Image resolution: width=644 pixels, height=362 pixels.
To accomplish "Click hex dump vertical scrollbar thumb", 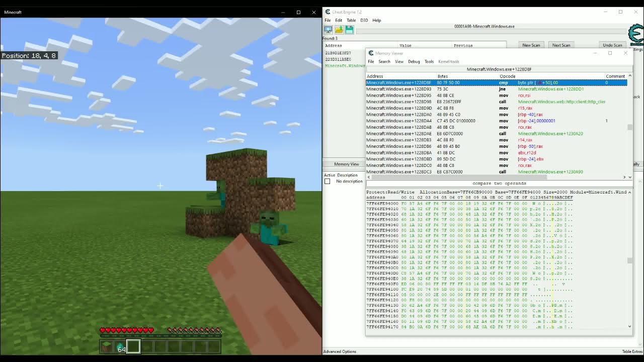I will click(x=629, y=260).
